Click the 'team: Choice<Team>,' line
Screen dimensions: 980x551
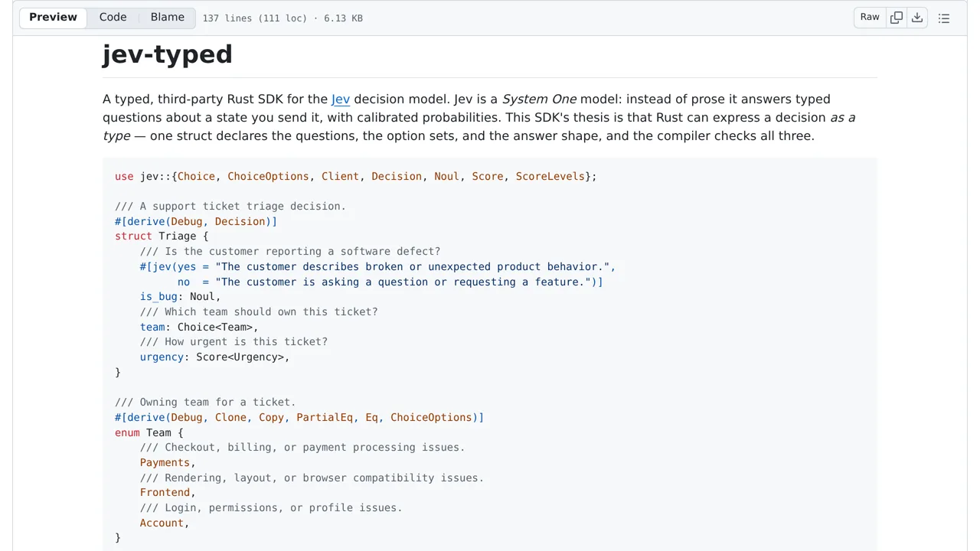pyautogui.click(x=199, y=327)
